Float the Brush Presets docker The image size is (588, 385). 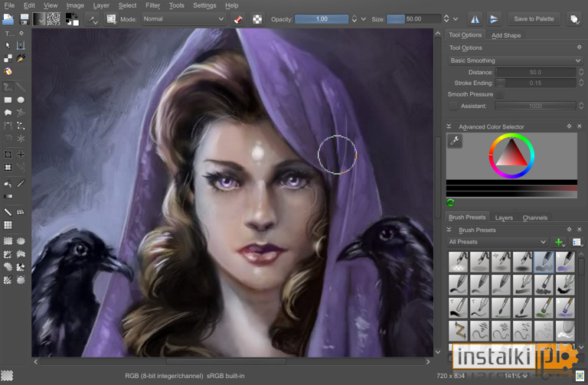(x=570, y=230)
